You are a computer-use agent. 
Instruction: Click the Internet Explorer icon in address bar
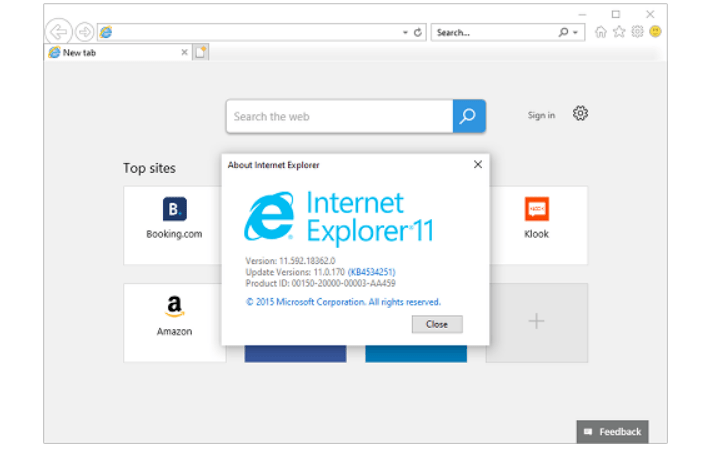[106, 32]
